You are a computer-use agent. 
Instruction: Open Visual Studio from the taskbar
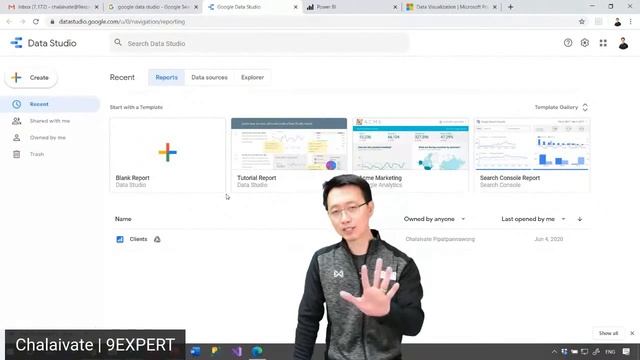[237, 351]
